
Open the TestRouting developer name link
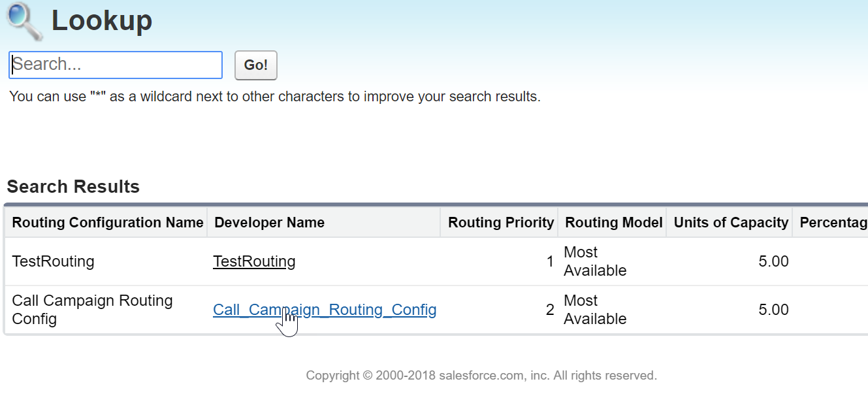[x=254, y=261]
